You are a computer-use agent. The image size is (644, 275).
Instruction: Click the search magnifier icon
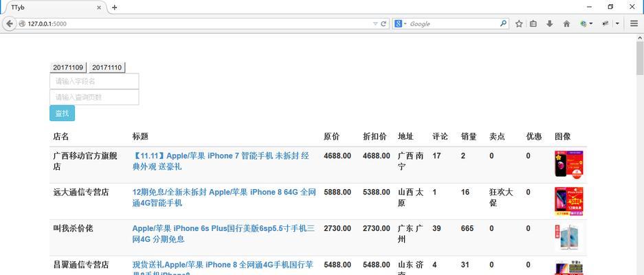[x=503, y=24]
